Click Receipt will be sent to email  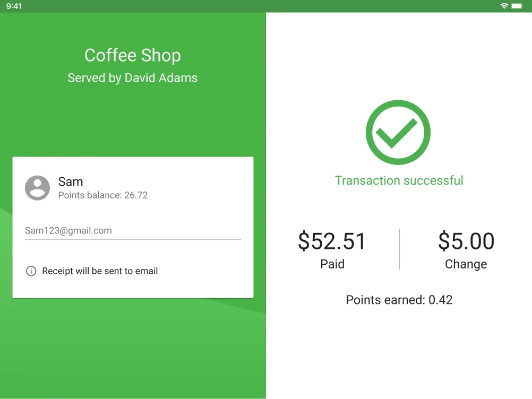tap(100, 271)
